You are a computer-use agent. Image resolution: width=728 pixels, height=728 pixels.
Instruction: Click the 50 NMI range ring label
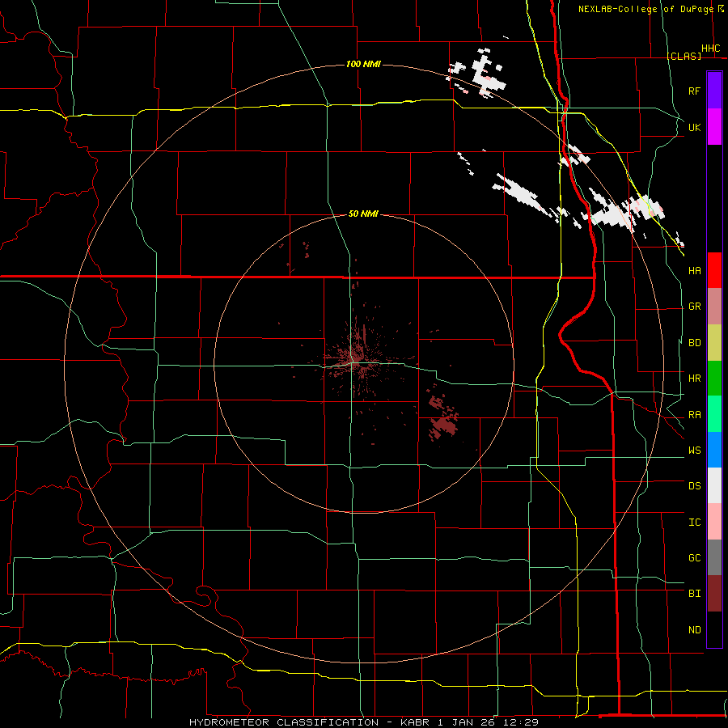363,214
